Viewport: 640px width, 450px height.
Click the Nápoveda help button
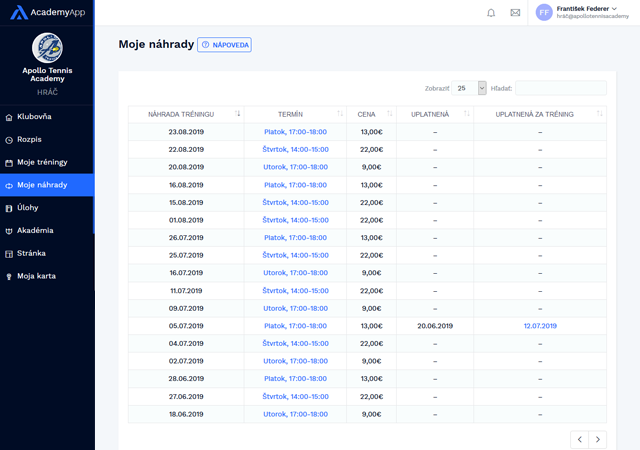[225, 45]
